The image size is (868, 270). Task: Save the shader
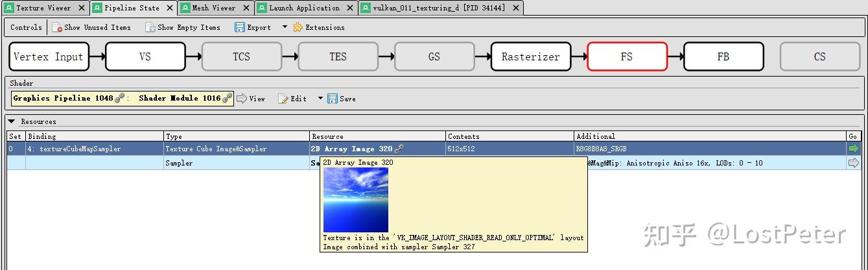click(x=342, y=99)
